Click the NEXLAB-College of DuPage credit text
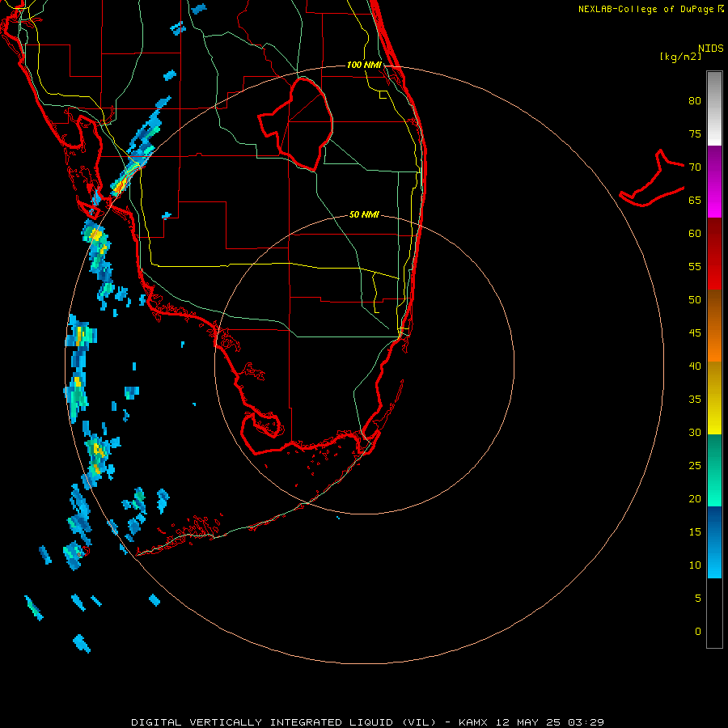The height and width of the screenshot is (728, 728). pos(647,9)
